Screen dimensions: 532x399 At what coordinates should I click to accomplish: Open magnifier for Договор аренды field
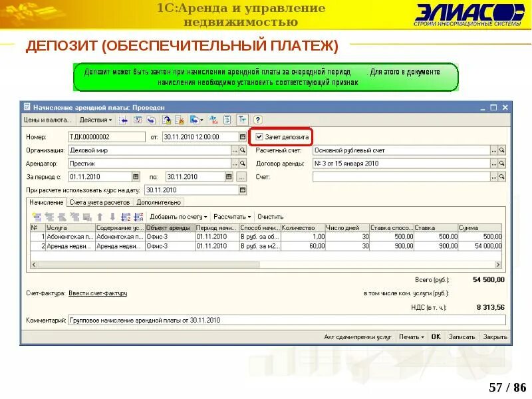click(x=502, y=164)
